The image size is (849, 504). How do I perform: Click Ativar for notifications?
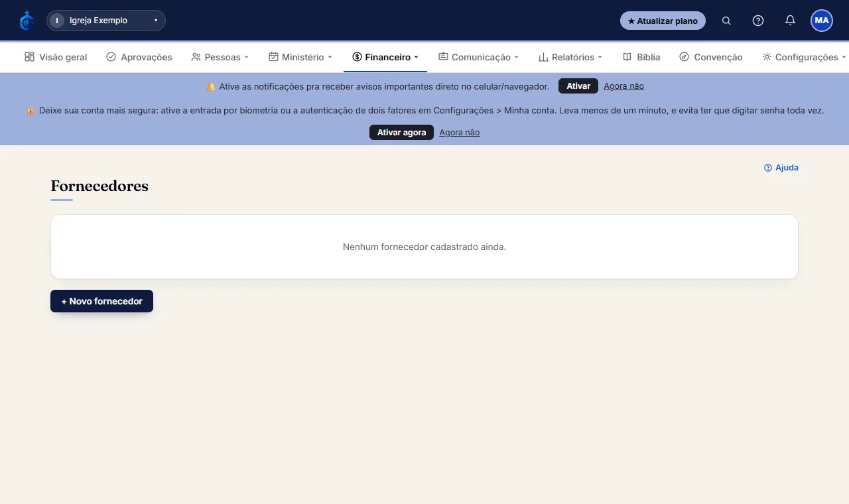578,86
